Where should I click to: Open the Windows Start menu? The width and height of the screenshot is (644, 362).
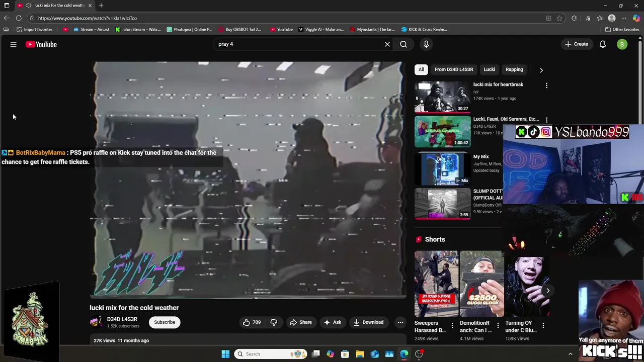pos(225,354)
